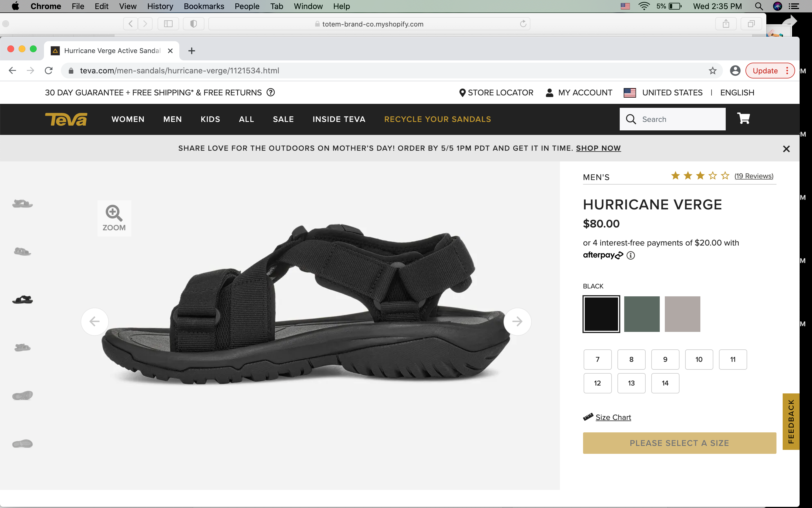Read the 19 Reviews link
The image size is (812, 508).
click(754, 176)
